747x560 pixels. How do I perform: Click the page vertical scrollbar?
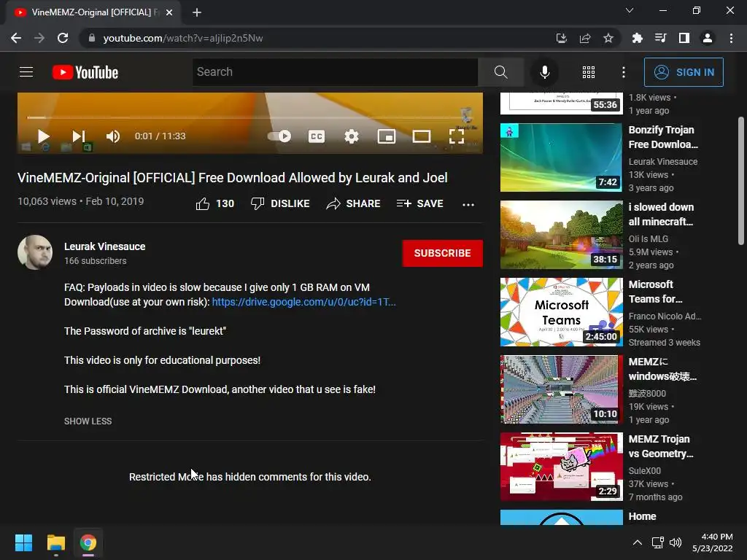[741, 181]
